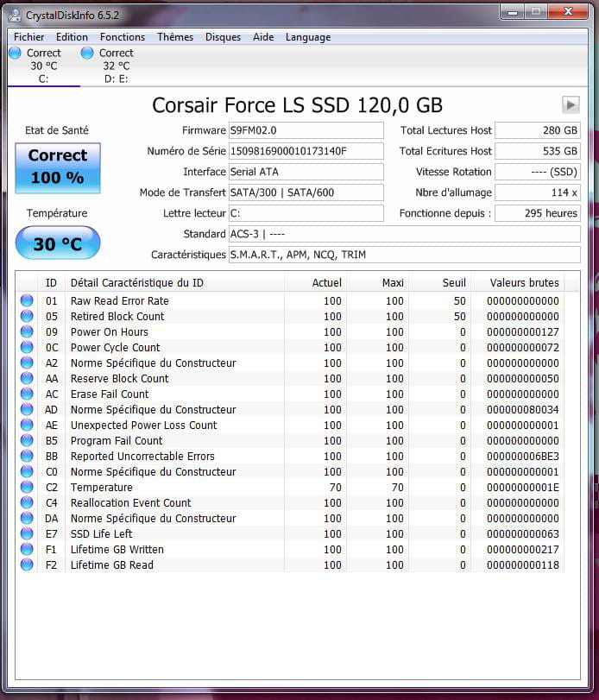The width and height of the screenshot is (599, 700).
Task: Show next disk with arrow button
Action: (x=571, y=105)
